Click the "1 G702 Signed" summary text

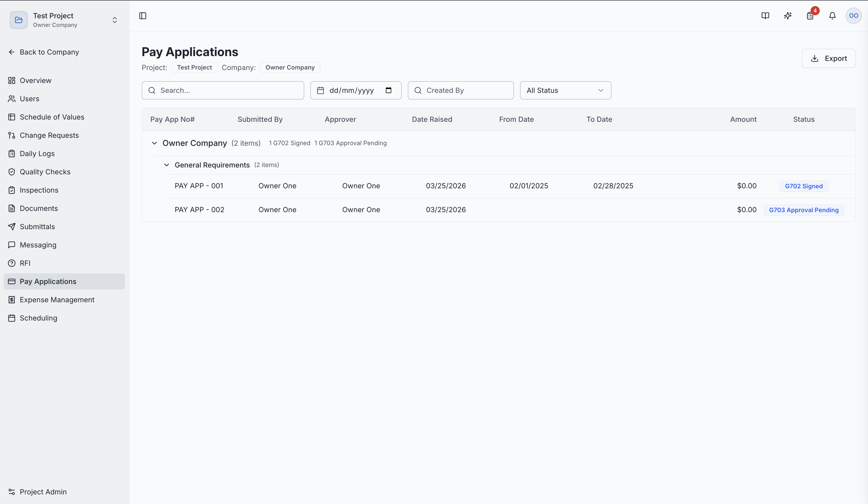tap(289, 143)
